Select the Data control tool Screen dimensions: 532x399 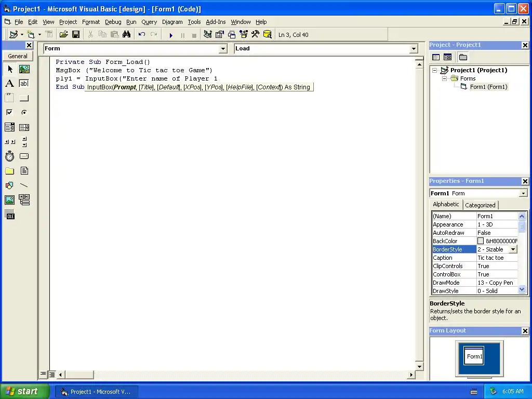click(24, 200)
